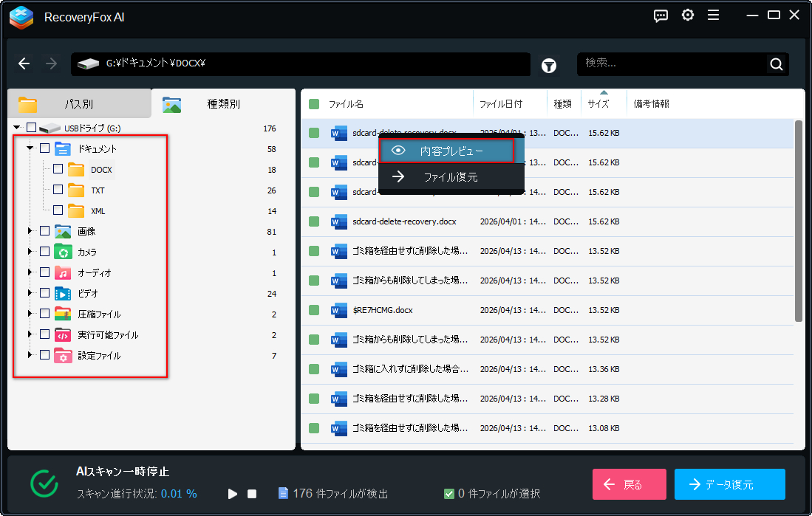Click the データ復元 button
The height and width of the screenshot is (516, 812).
729,484
